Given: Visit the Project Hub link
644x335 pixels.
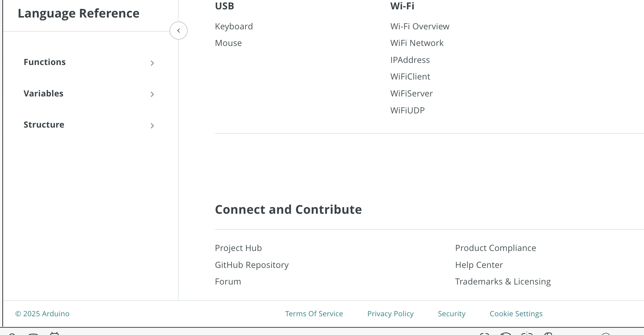Looking at the screenshot, I should click(238, 248).
